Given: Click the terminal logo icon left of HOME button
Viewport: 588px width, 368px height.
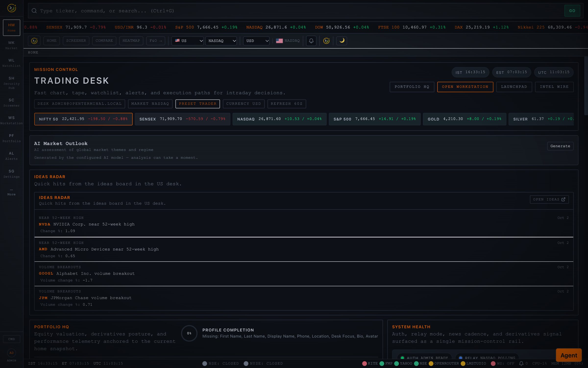Looking at the screenshot, I should [34, 41].
